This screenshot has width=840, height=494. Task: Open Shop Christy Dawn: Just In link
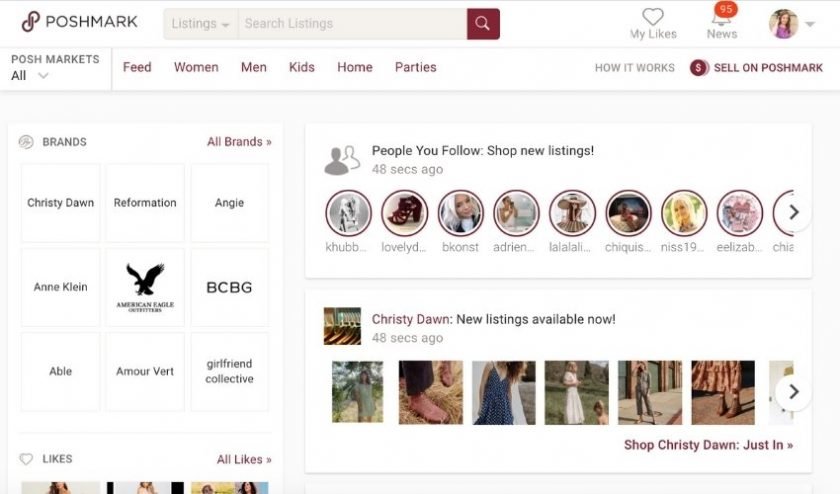click(708, 445)
